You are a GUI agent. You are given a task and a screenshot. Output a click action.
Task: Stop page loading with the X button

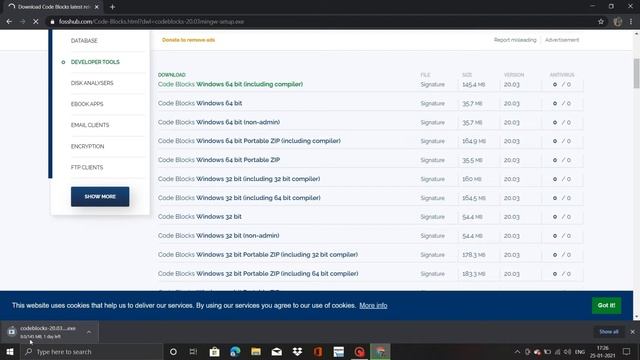pos(36,22)
